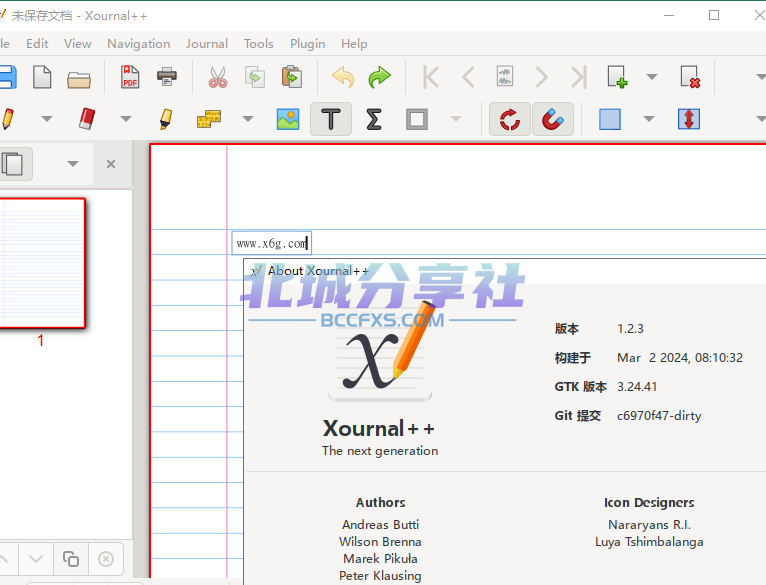Insert a new page after the current one
Viewport: 766px width, 585px height.
click(617, 77)
